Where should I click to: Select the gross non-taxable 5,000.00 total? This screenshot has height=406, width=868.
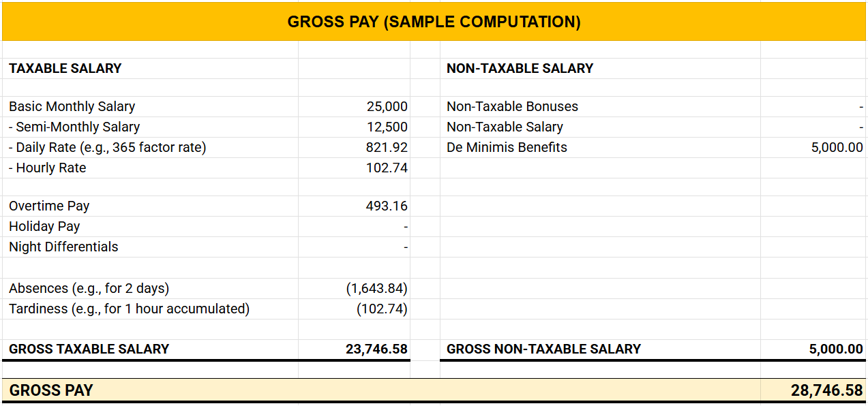(836, 349)
